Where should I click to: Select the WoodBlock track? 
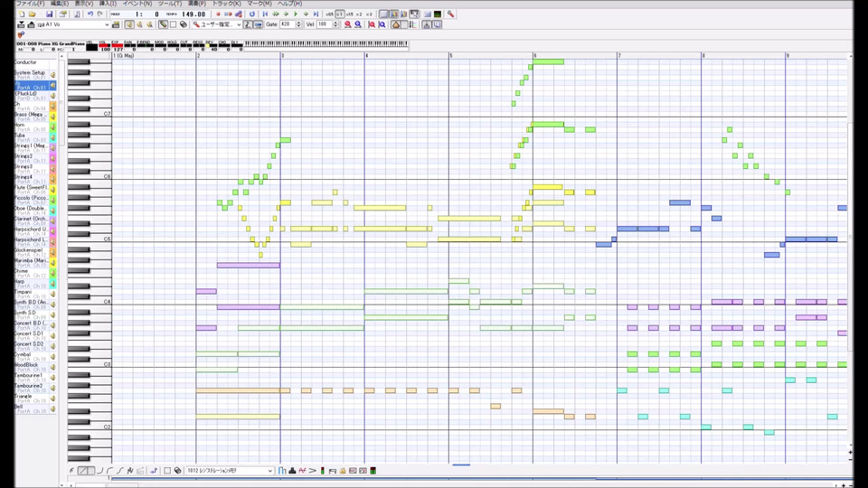[x=35, y=366]
